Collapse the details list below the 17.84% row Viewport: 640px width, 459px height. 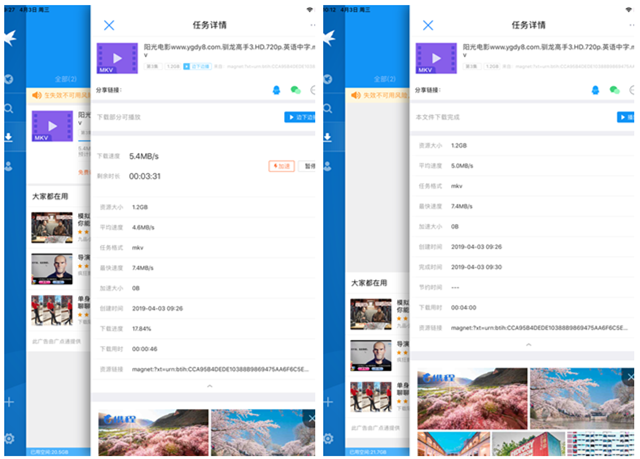209,386
